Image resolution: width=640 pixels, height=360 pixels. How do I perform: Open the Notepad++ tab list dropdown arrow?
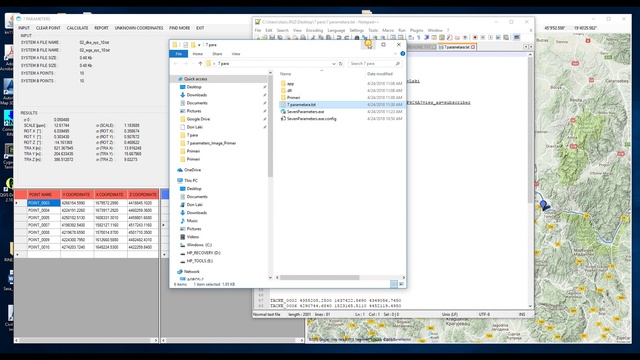(x=531, y=47)
